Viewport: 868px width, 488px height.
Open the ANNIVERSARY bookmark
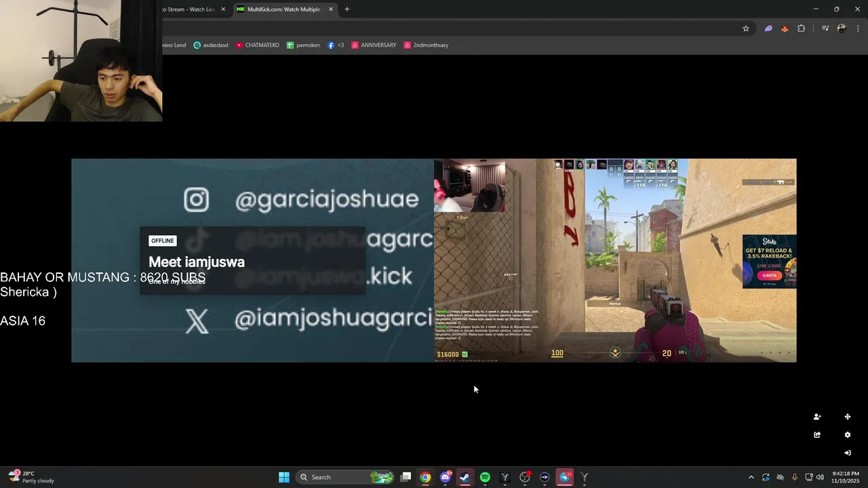(374, 45)
